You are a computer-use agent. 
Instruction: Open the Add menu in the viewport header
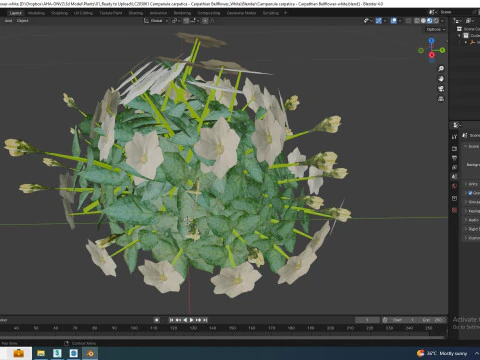(8, 21)
